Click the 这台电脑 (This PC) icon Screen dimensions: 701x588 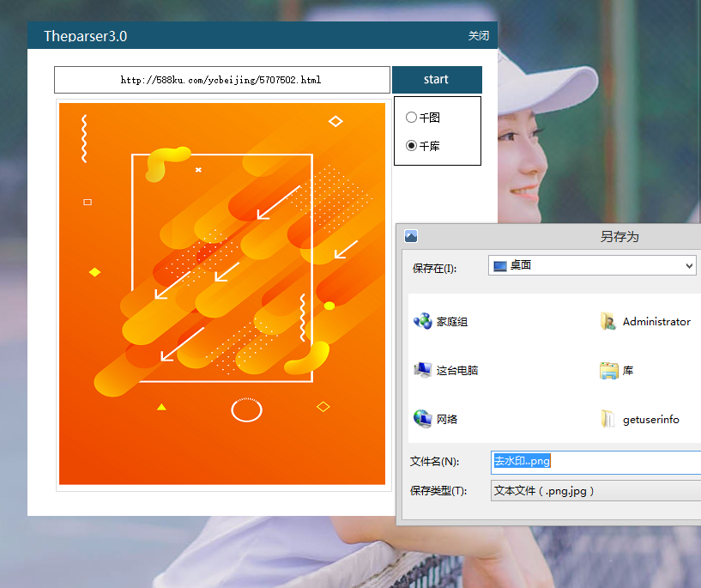point(422,371)
